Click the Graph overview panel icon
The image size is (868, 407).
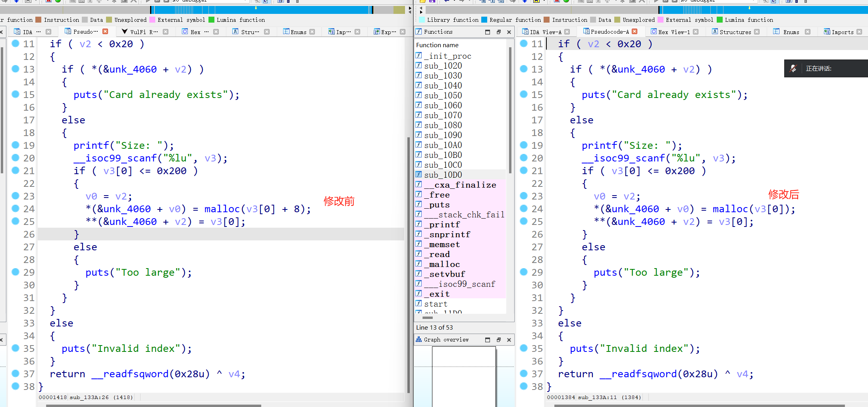(x=419, y=339)
